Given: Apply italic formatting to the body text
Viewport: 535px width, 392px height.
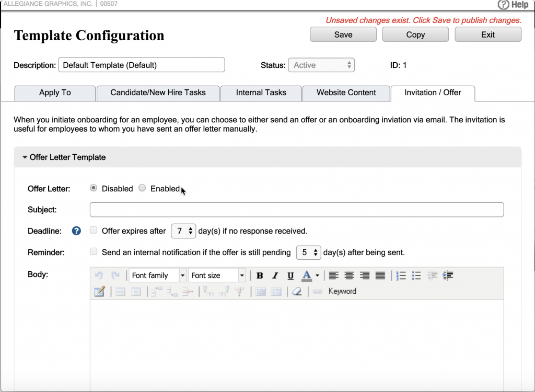Looking at the screenshot, I should (x=275, y=275).
